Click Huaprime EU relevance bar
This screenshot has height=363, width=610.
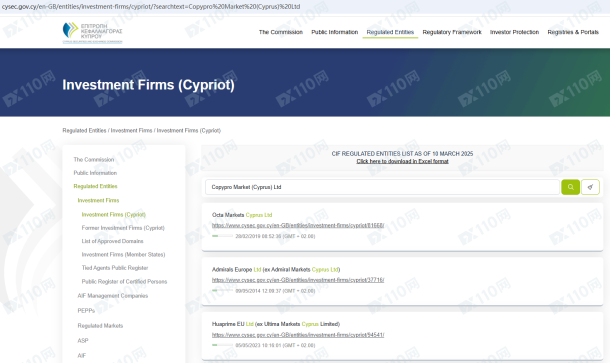pyautogui.click(x=222, y=345)
